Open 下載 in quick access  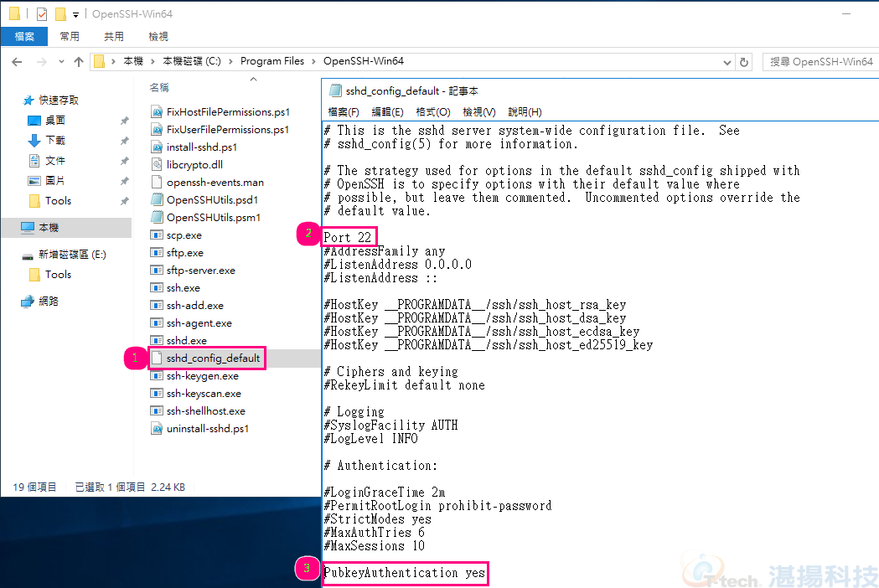pyautogui.click(x=55, y=141)
